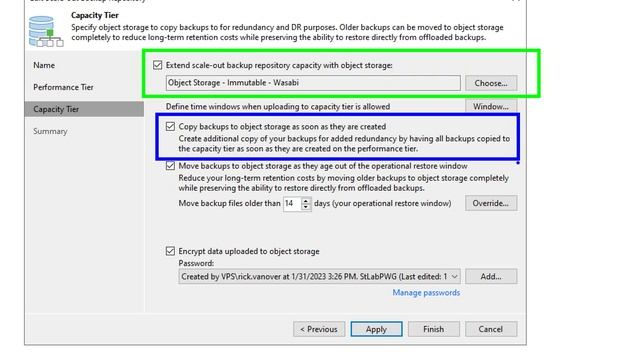Screen dimensions: 640x360
Task: Go back with the Previous button
Action: 319,329
